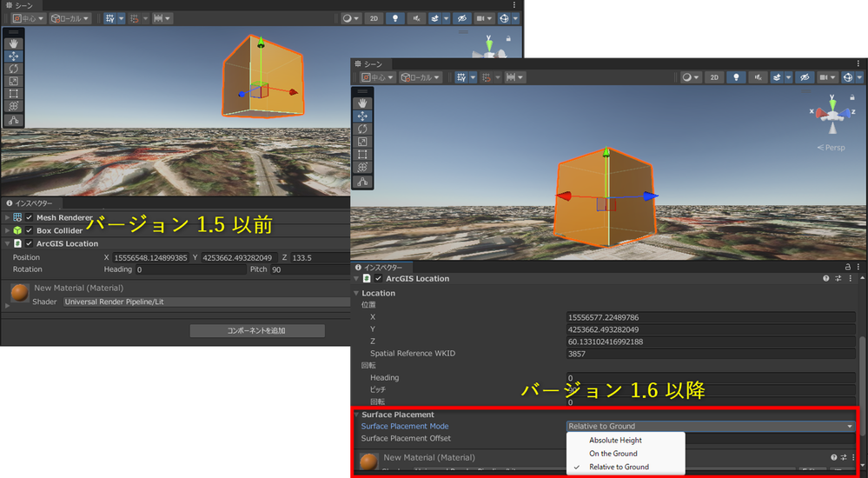Open version 1.5 scene view options menu
This screenshot has height=478, width=868.
[514, 5]
